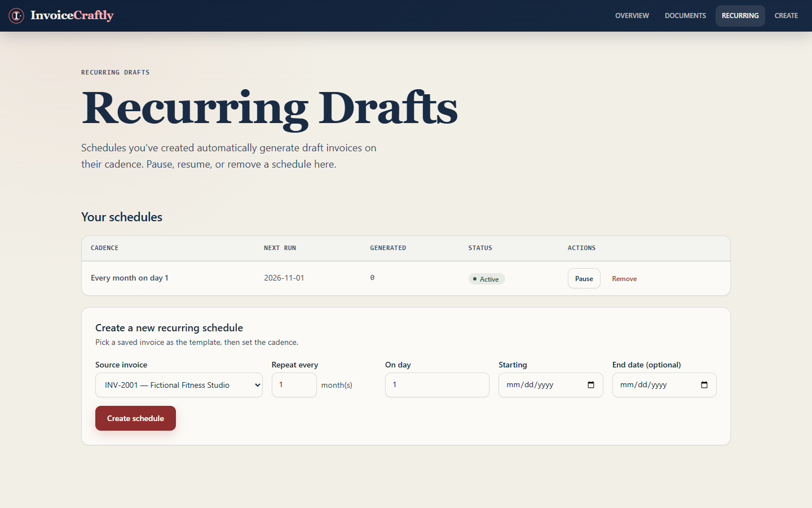Screen dimensions: 812x508
Task: Click the generated count 0 cell
Action: pos(372,278)
